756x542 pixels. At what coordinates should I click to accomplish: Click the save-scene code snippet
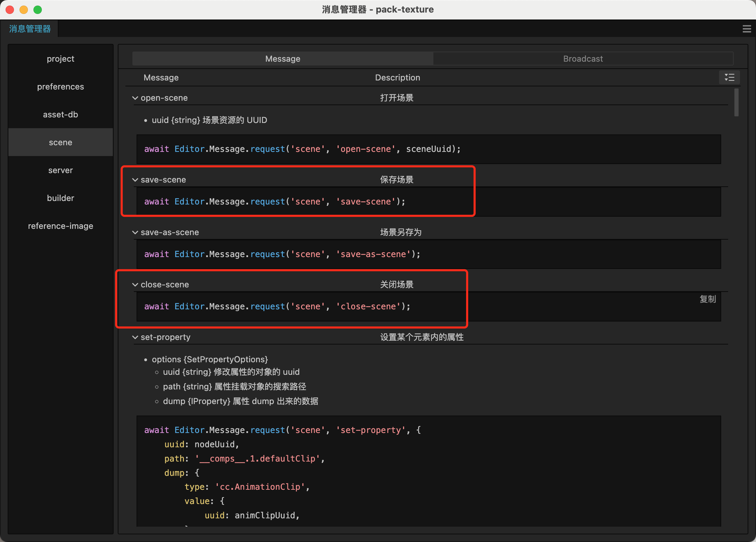(275, 202)
